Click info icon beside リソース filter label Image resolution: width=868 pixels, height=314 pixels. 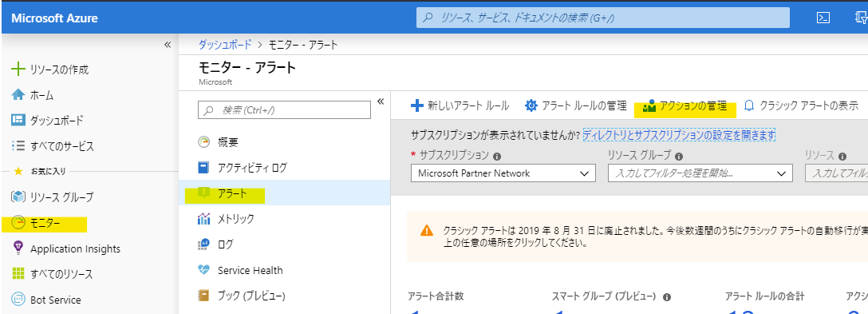click(x=842, y=157)
